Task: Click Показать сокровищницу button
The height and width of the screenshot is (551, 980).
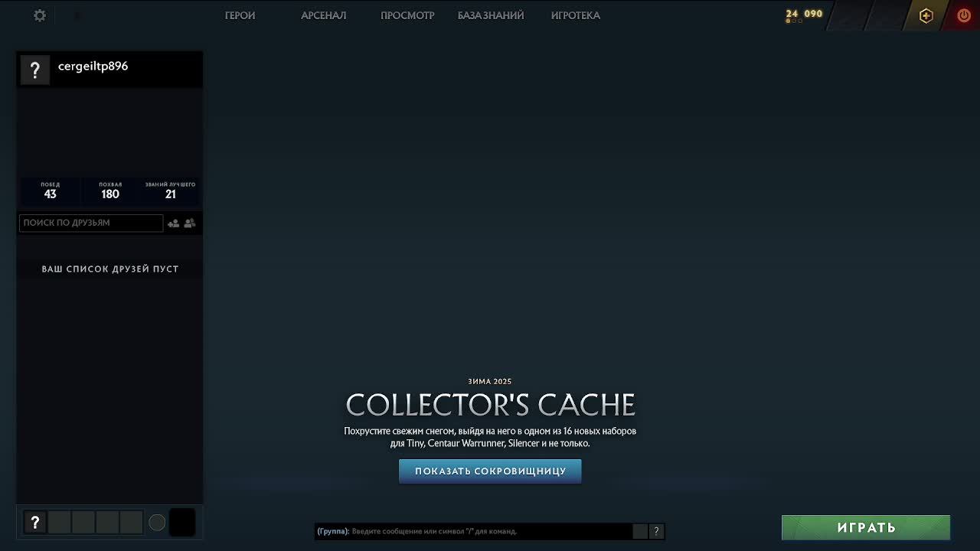Action: tap(490, 471)
